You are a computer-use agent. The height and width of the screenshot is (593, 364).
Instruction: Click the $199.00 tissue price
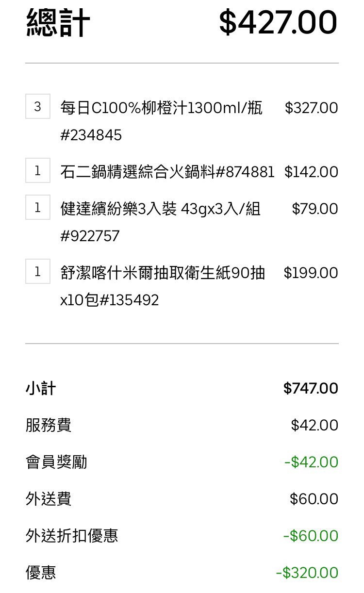tap(311, 273)
